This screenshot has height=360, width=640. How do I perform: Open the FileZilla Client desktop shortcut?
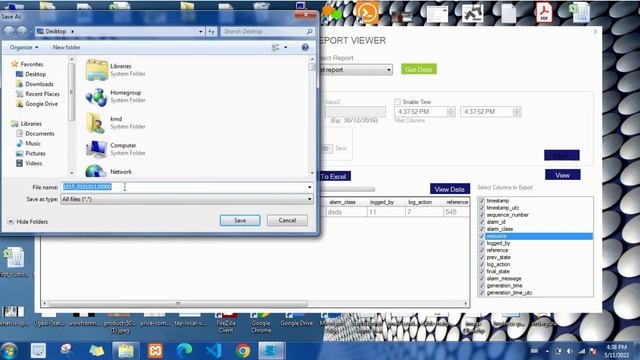(226, 323)
